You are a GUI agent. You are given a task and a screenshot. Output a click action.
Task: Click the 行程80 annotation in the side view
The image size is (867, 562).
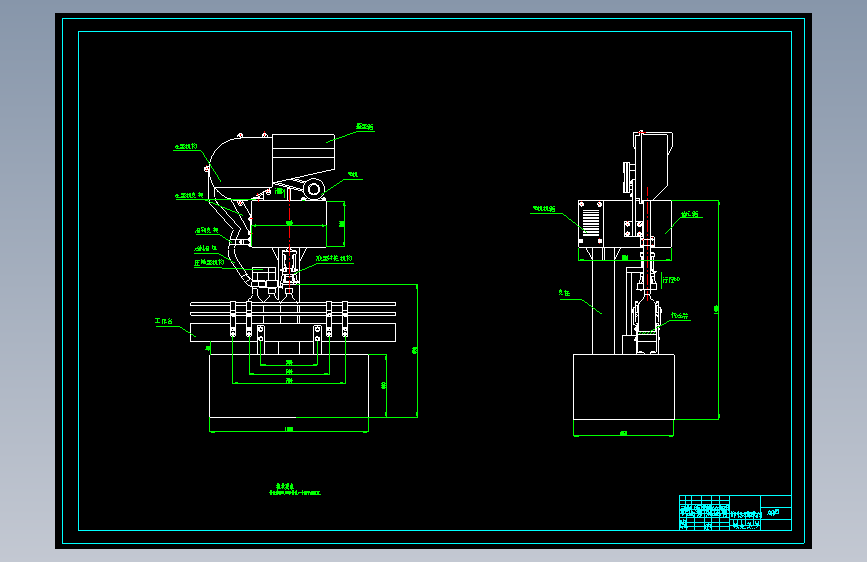coord(671,280)
